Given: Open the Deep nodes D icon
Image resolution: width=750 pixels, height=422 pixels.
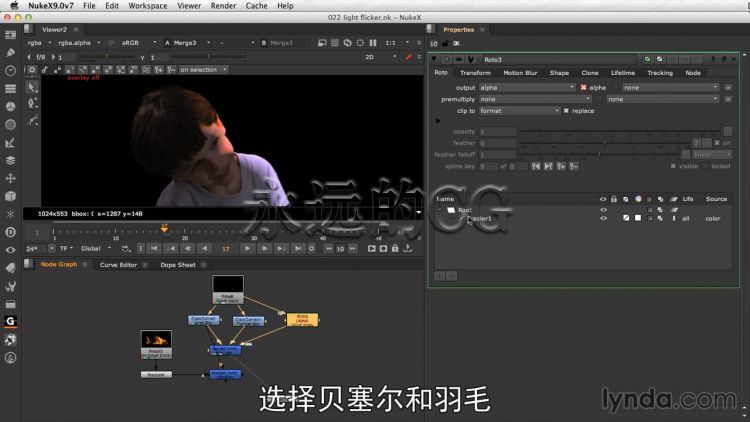Looking at the screenshot, I should tap(10, 232).
